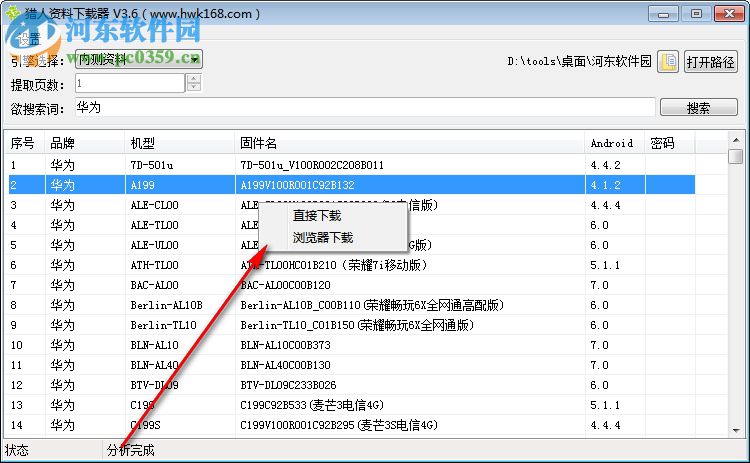
Task: Select firmware Berlin-AL10B_C00B110 row
Action: [x=352, y=305]
